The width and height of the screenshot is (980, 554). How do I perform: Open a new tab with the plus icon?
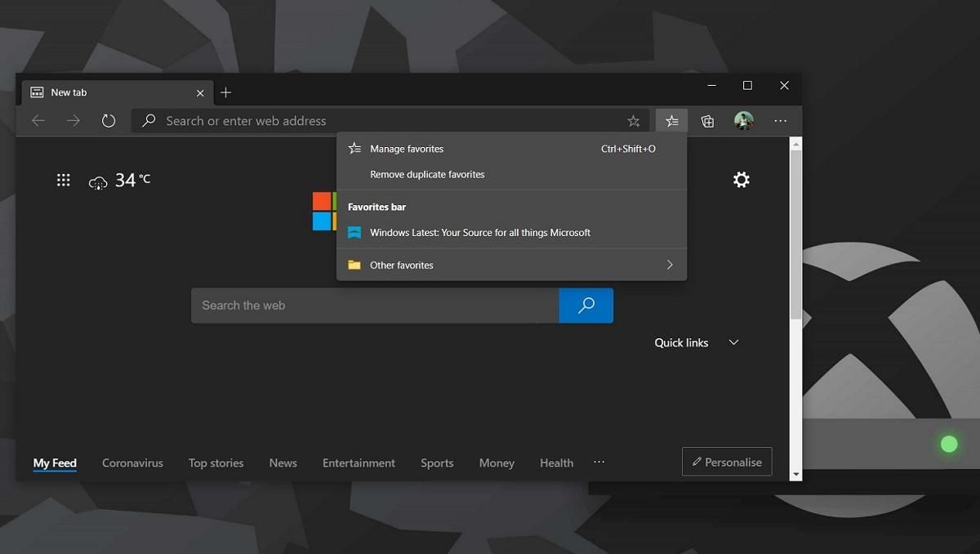click(226, 92)
